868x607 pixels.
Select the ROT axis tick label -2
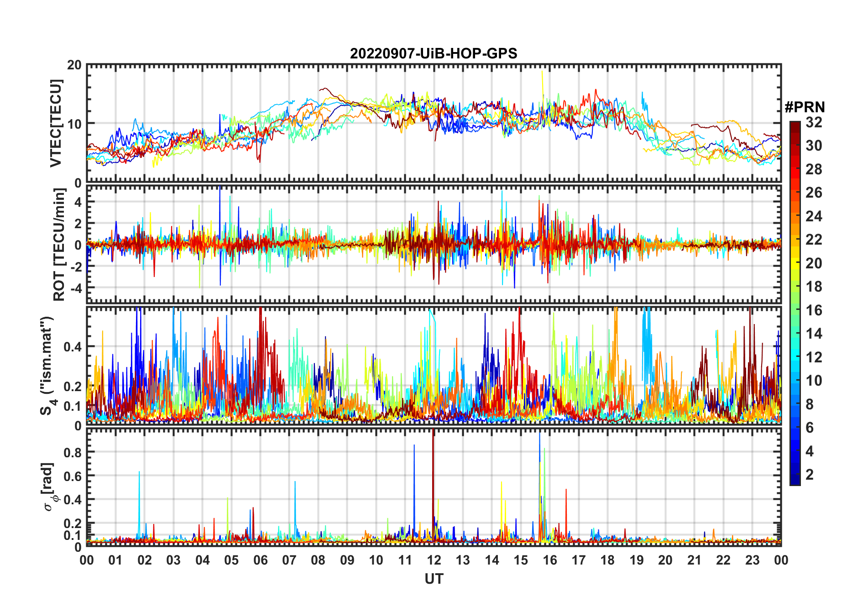point(77,267)
